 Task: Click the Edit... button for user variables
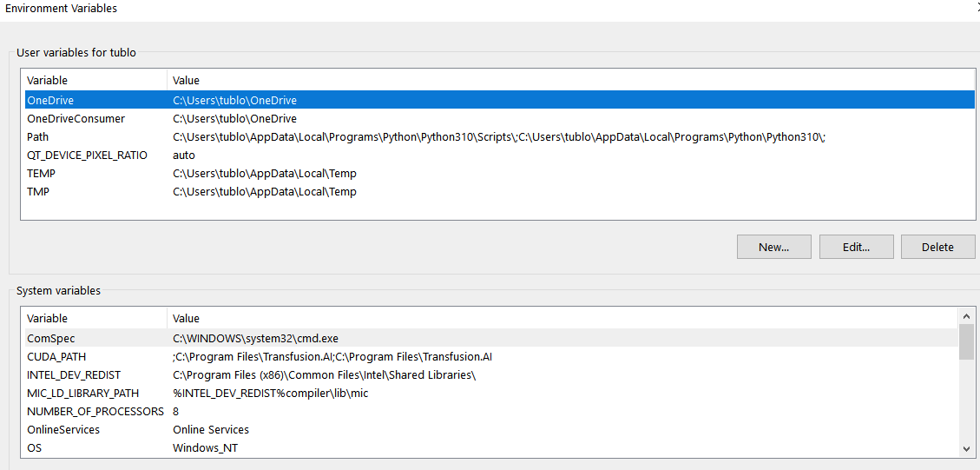point(856,247)
